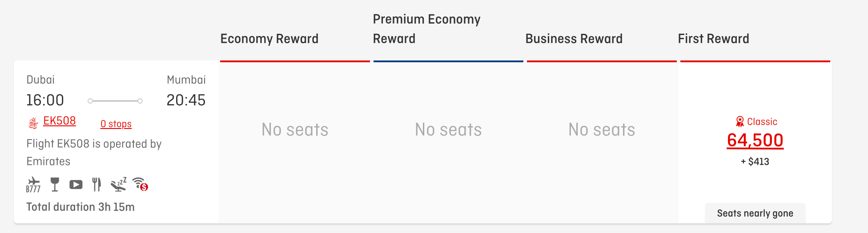Image resolution: width=868 pixels, height=233 pixels.
Task: Select the First Reward column header
Action: point(713,39)
